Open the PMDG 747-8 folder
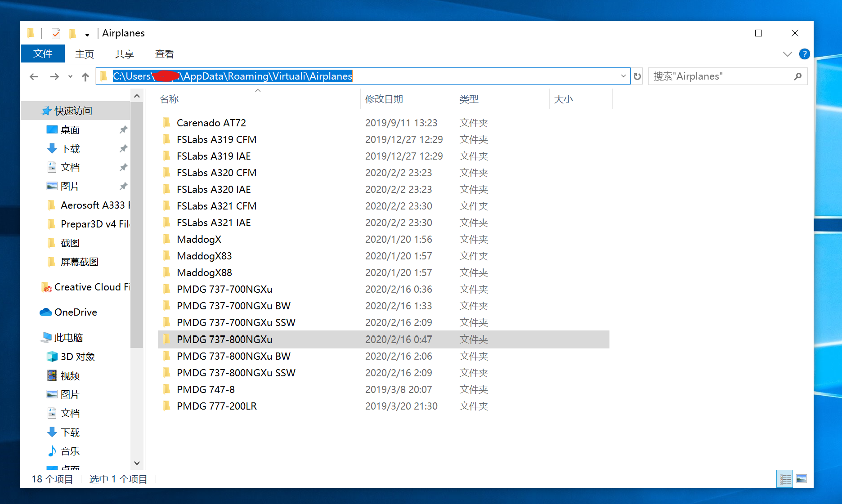842x504 pixels. coord(206,389)
